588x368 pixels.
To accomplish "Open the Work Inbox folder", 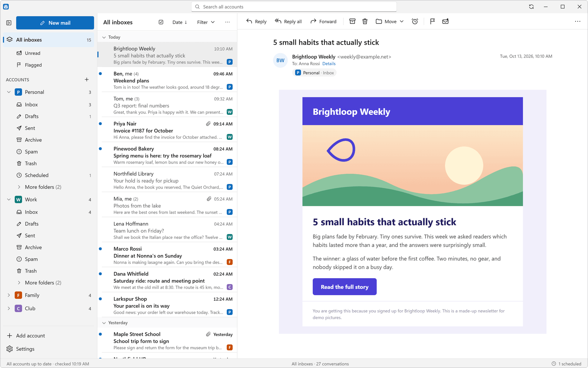I will (x=49, y=212).
